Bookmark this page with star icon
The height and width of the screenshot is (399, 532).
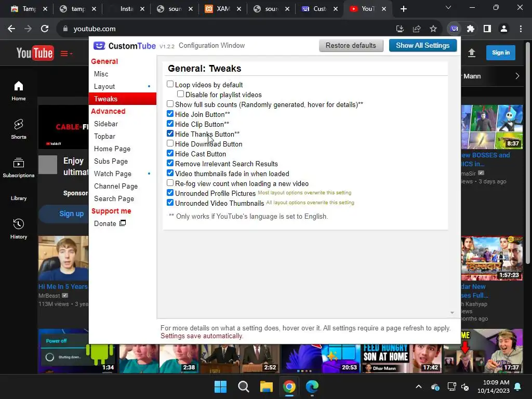click(x=433, y=29)
